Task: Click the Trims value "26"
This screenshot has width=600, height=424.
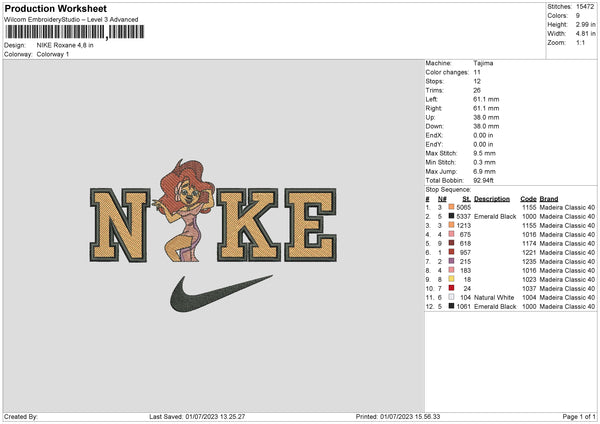Action: tap(477, 90)
